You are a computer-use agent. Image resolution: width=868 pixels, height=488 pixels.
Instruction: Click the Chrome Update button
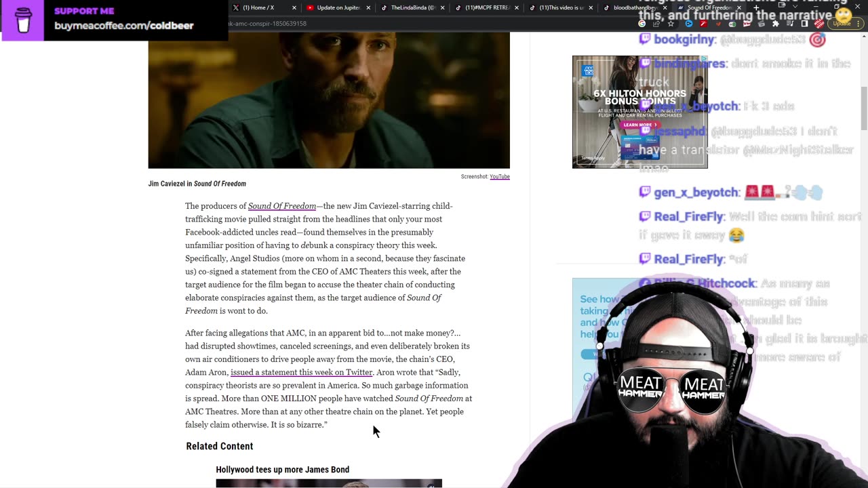tap(842, 24)
